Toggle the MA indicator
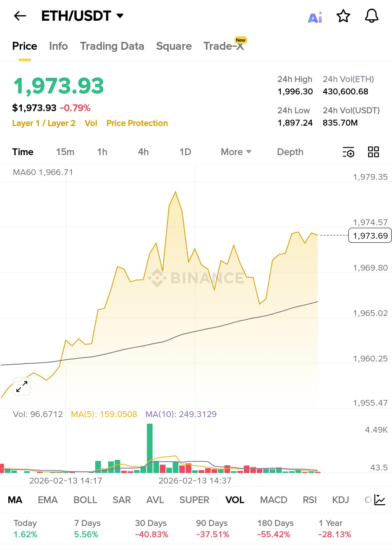392x550 pixels. coord(15,500)
